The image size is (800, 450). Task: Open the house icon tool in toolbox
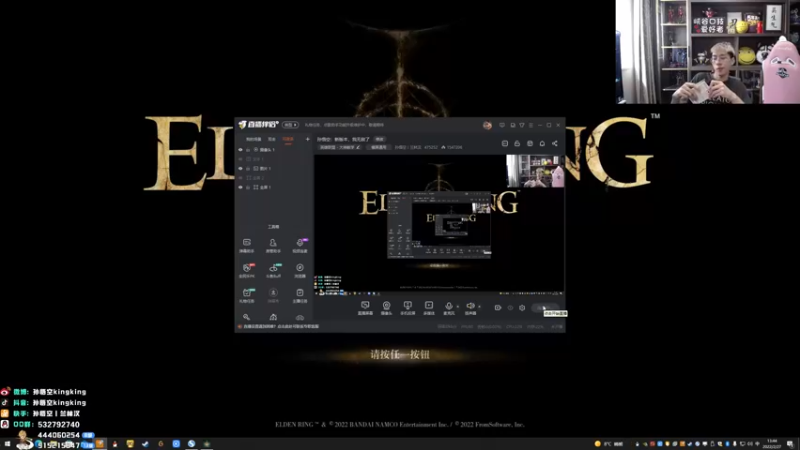click(273, 317)
